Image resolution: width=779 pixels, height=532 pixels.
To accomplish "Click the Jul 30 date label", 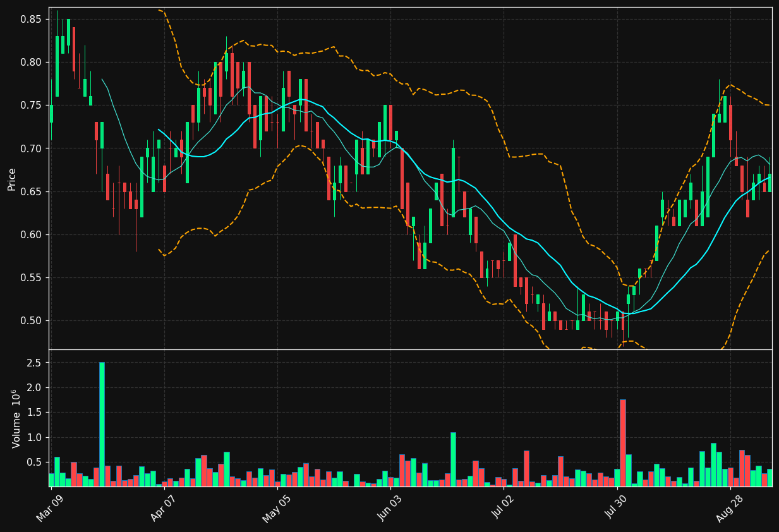I will tap(616, 508).
